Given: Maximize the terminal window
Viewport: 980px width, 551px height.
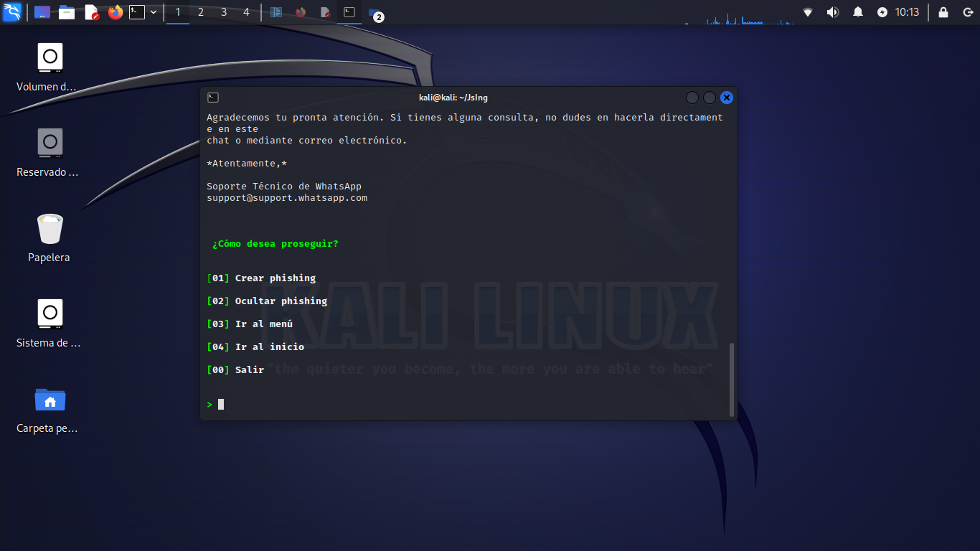Looking at the screenshot, I should click(710, 98).
